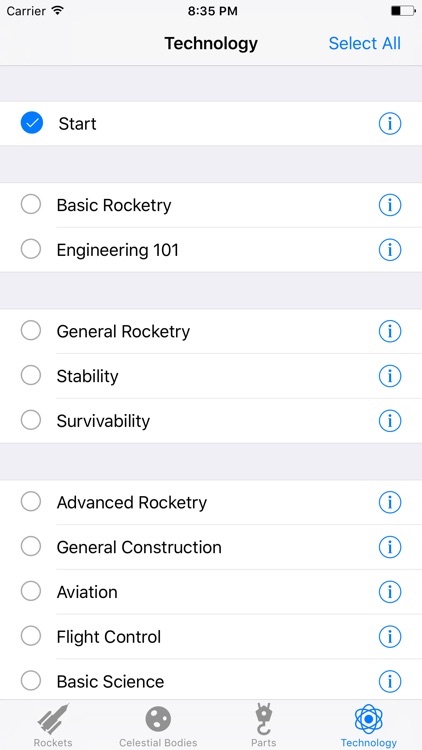Open Survivability info icon
The height and width of the screenshot is (750, 422).
[389, 421]
